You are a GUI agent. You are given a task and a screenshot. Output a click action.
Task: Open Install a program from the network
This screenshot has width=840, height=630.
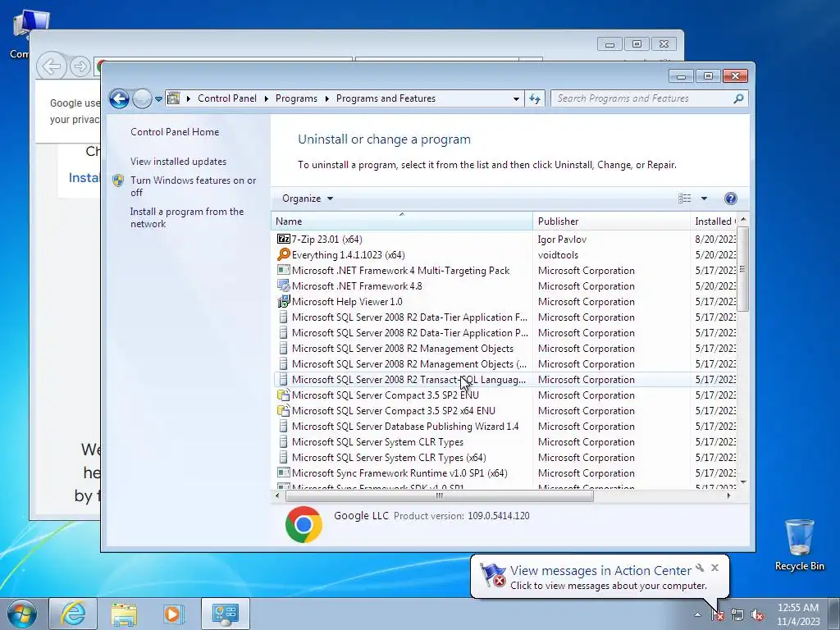(187, 217)
